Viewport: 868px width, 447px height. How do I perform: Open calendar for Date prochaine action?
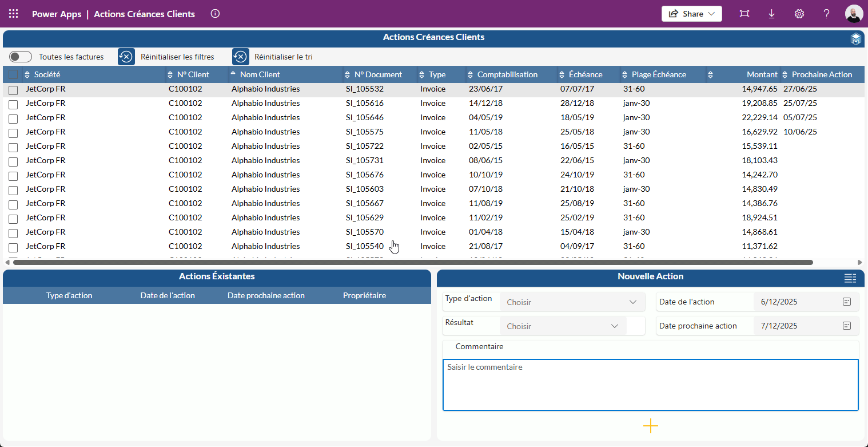847,326
